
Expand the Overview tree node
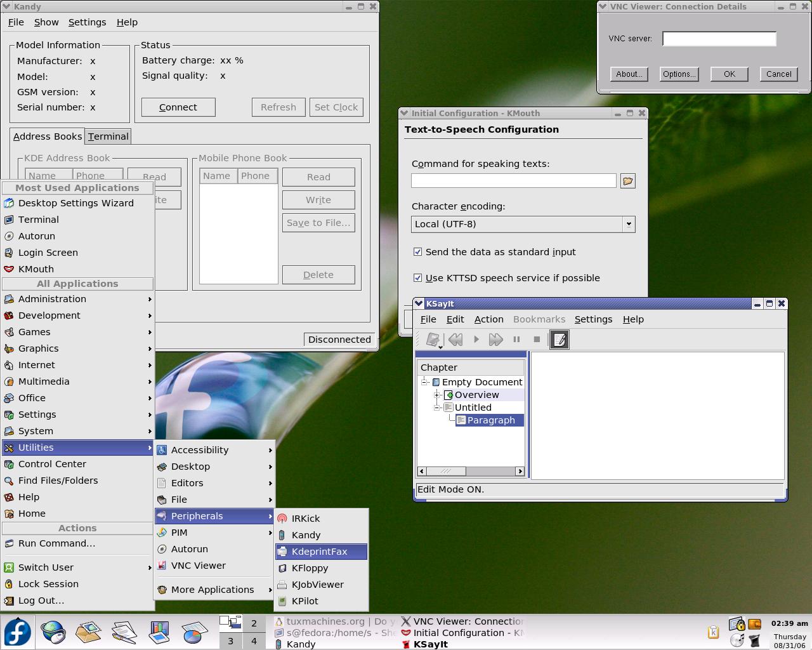pos(438,395)
